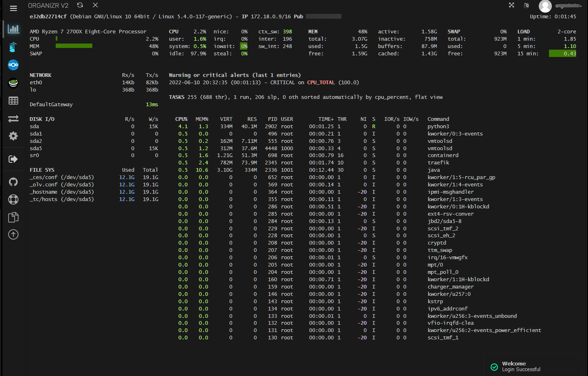Click the TIME+ column header
Image resolution: width=588 pixels, height=376 pixels.
coord(326,119)
